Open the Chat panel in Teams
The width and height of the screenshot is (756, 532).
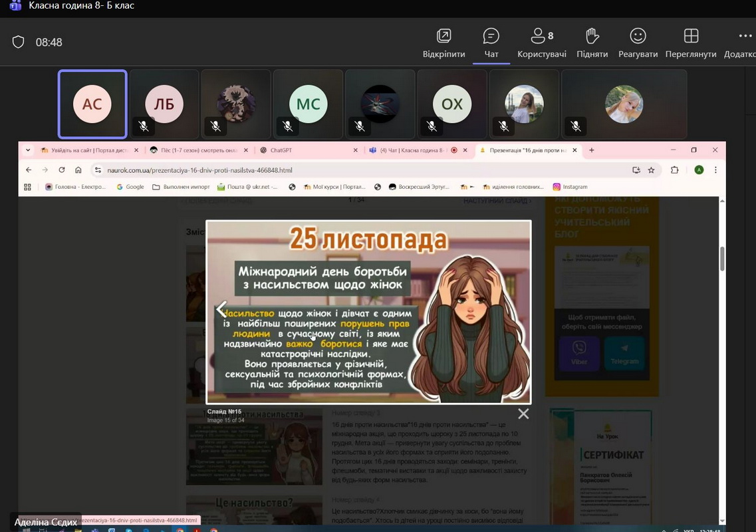[x=491, y=43]
